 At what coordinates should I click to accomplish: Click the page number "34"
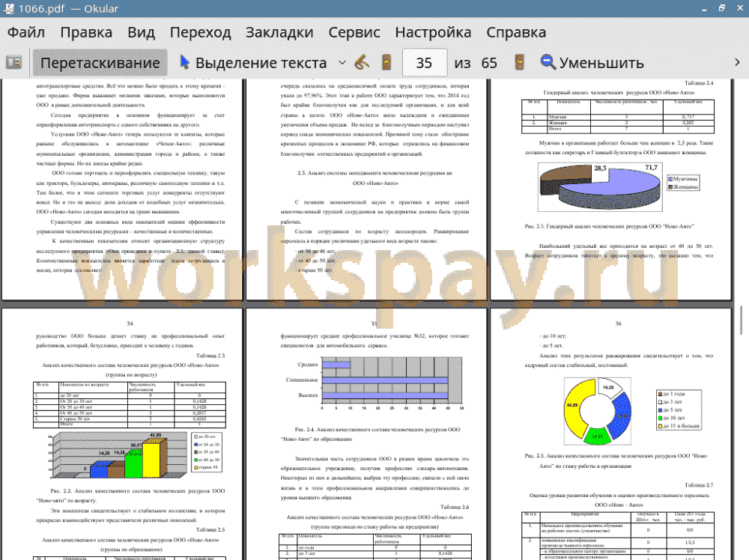(x=130, y=323)
